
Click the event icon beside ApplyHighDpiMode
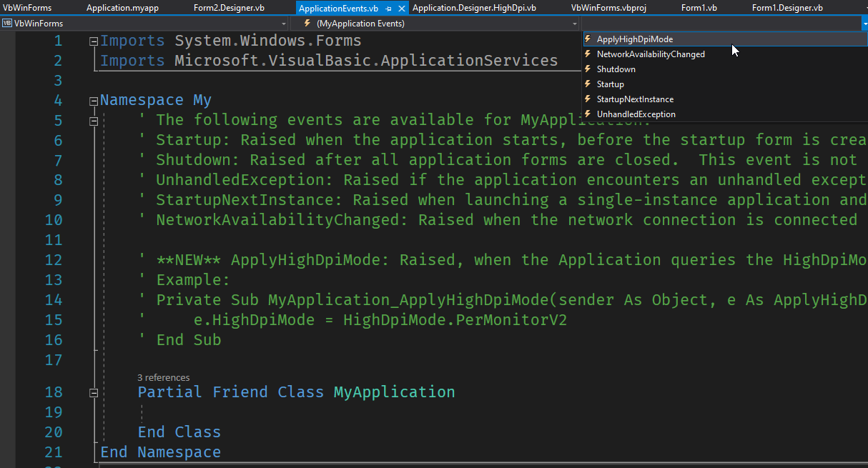(x=588, y=39)
